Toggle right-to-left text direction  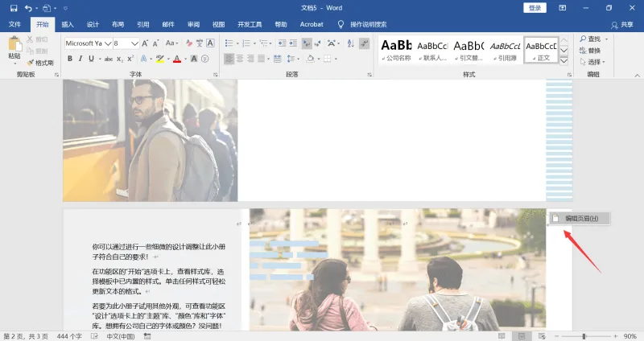[317, 43]
